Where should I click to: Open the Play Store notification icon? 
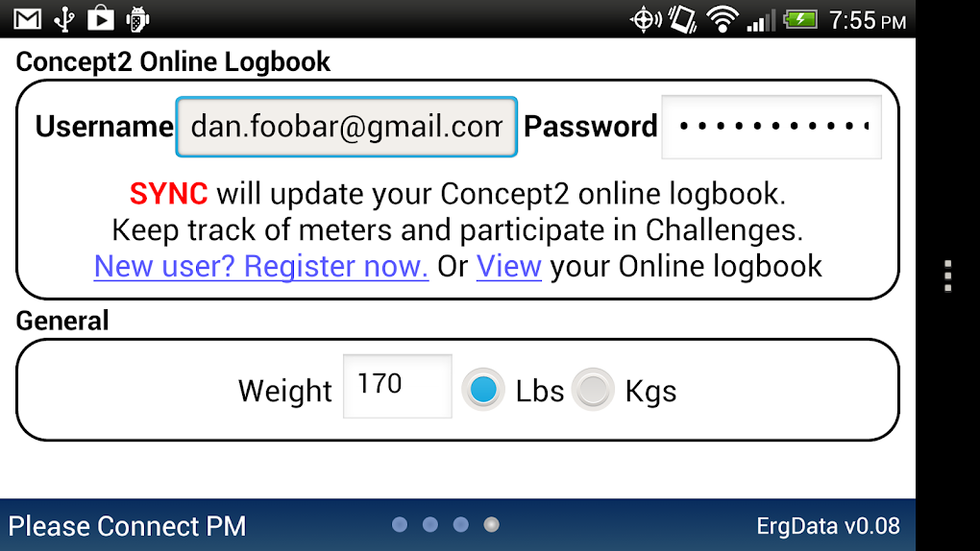(x=101, y=19)
